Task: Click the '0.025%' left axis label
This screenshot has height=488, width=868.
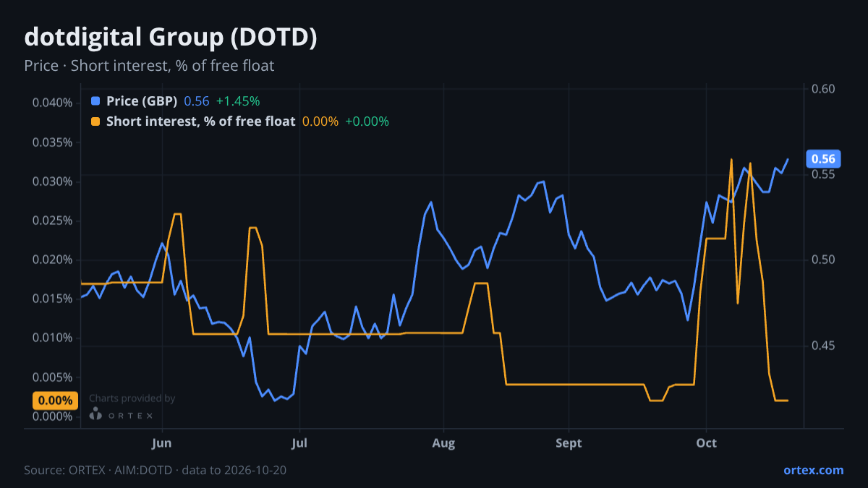Action: (x=53, y=221)
